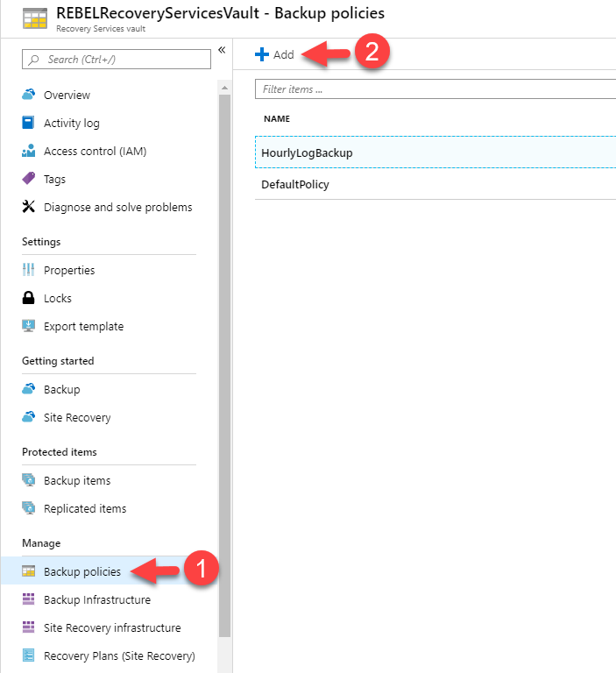
Task: Open Activity log
Action: [72, 124]
